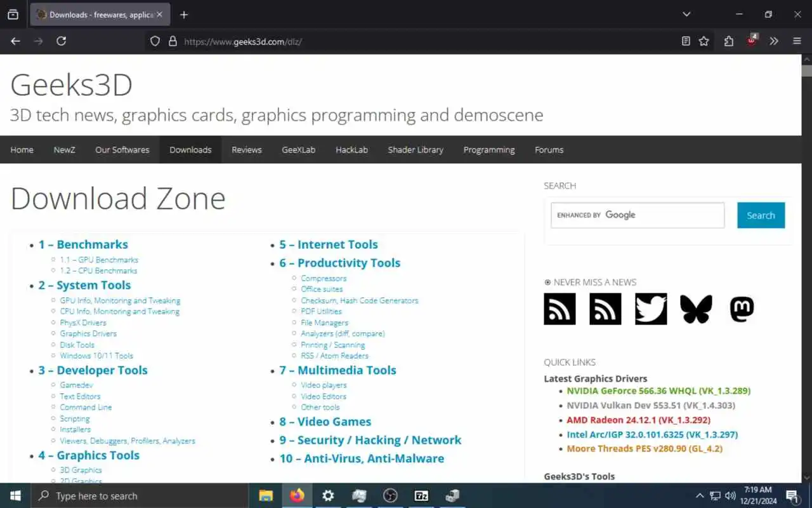Toggle reader view icon

(686, 41)
